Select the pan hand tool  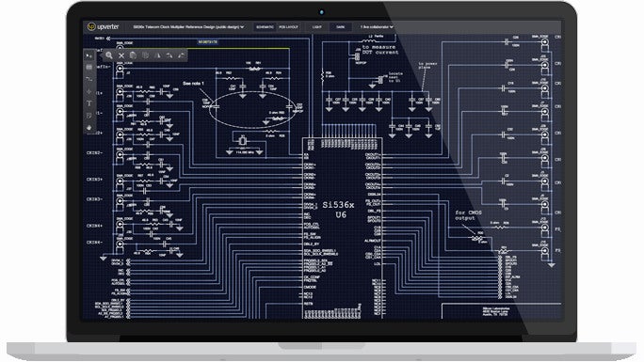click(x=89, y=128)
